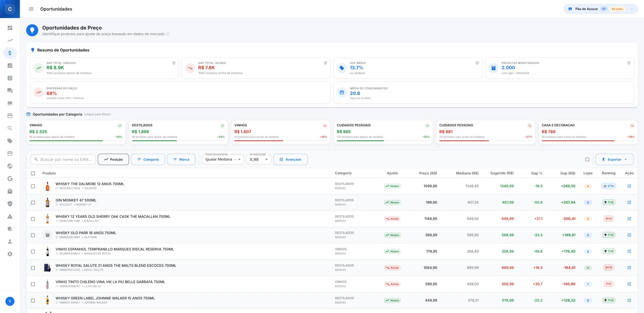Open the Categoria filter
644x313 pixels.
pos(148,160)
